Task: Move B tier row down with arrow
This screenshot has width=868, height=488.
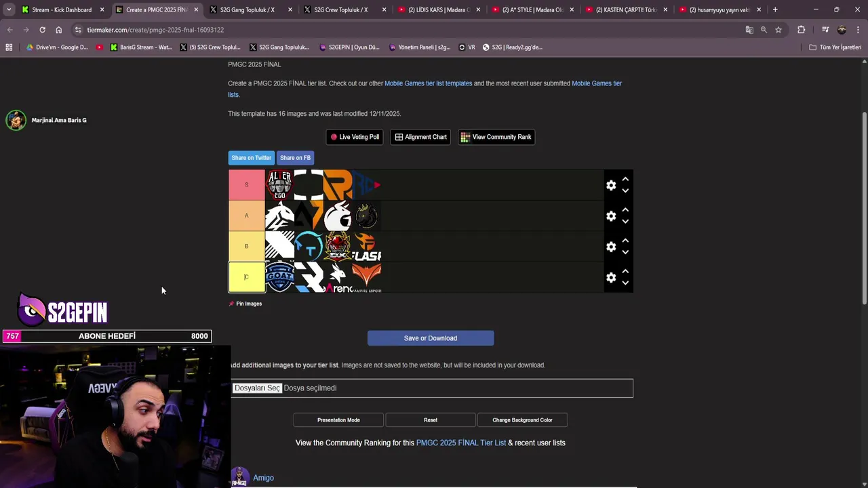Action: coord(625,251)
